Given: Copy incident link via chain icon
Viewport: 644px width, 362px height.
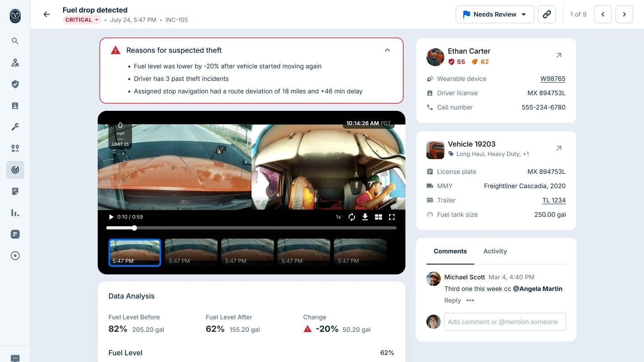Looking at the screenshot, I should (x=547, y=14).
